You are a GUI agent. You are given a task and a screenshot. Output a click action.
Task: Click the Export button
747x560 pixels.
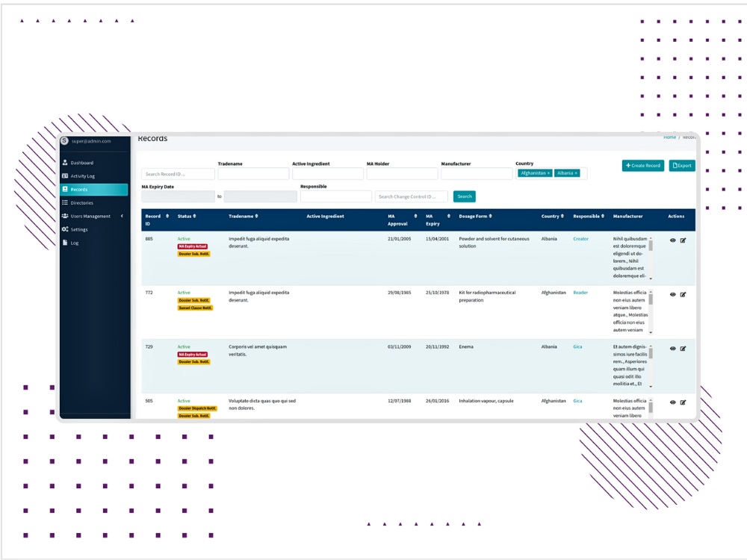coord(682,165)
